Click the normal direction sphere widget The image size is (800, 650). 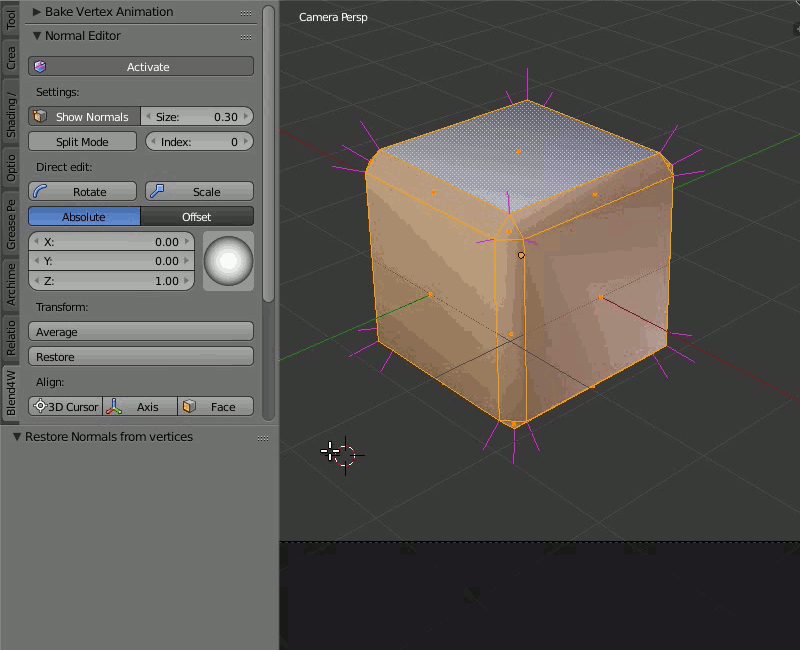[x=229, y=261]
